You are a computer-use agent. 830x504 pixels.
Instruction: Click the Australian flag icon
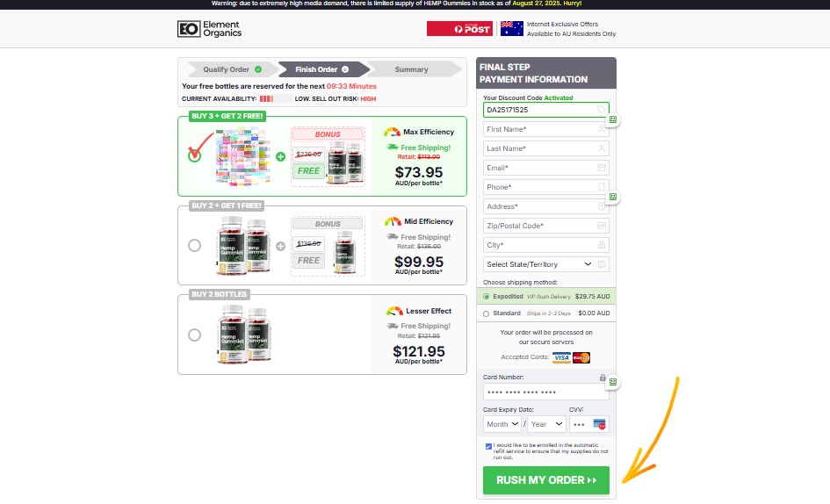pyautogui.click(x=511, y=29)
